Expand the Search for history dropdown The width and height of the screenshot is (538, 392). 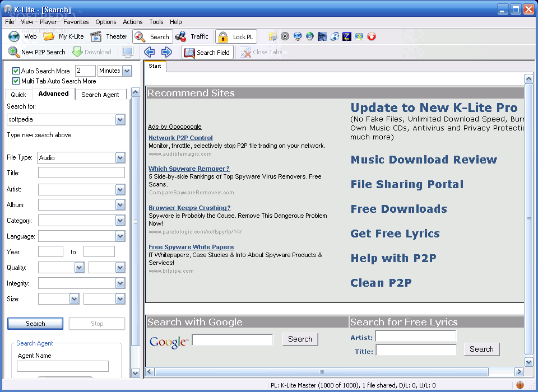120,120
